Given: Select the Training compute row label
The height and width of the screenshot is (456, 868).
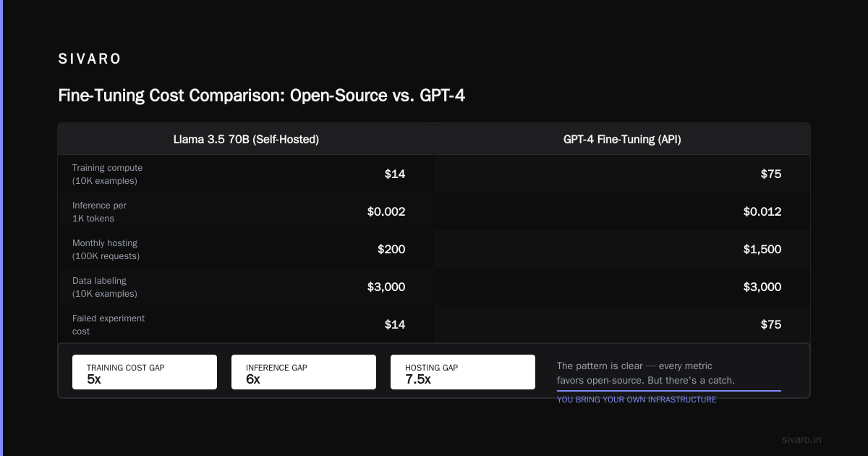Looking at the screenshot, I should (108, 174).
